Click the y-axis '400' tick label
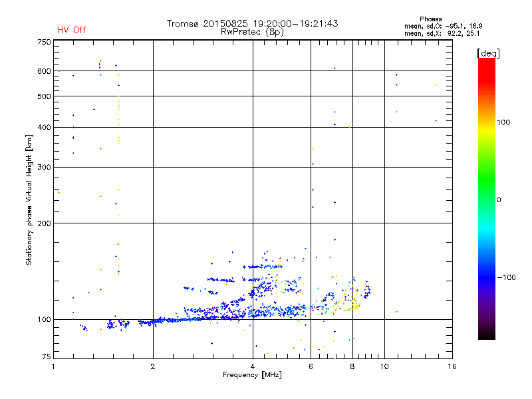Screen dimensions: 532x399 pyautogui.click(x=45, y=127)
